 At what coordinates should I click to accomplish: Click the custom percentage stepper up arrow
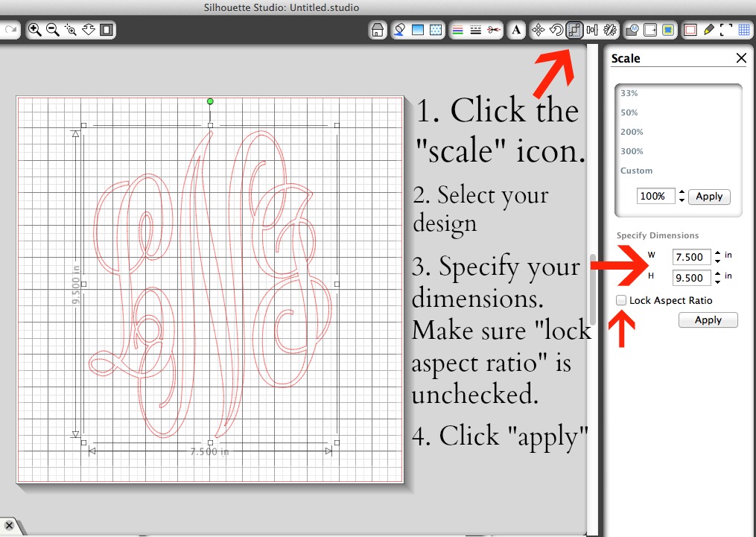pos(682,192)
